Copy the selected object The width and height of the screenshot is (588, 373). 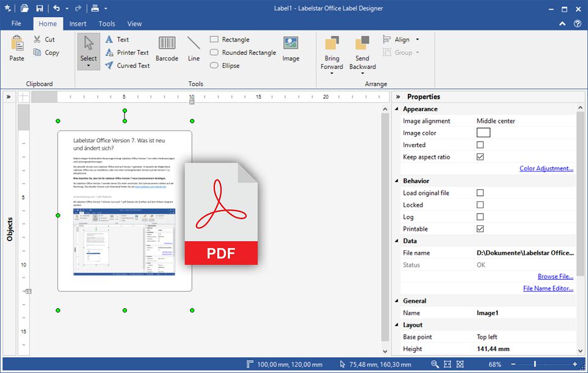click(46, 53)
